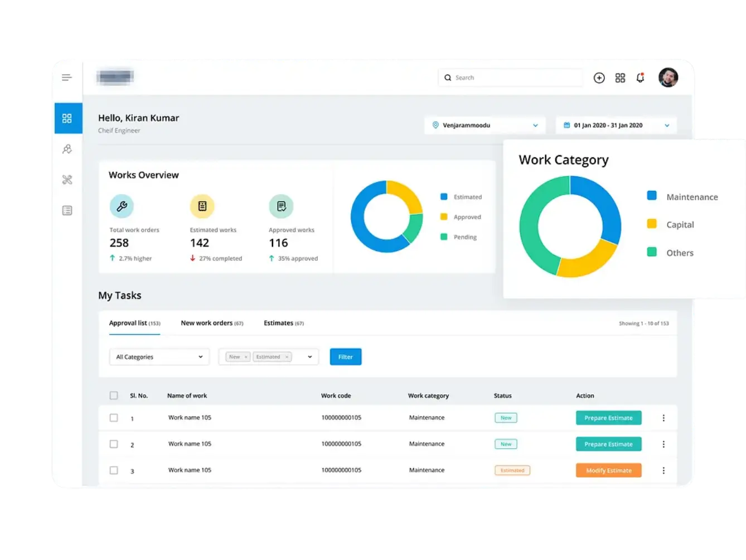
Task: Click the Work category column header
Action: point(428,395)
